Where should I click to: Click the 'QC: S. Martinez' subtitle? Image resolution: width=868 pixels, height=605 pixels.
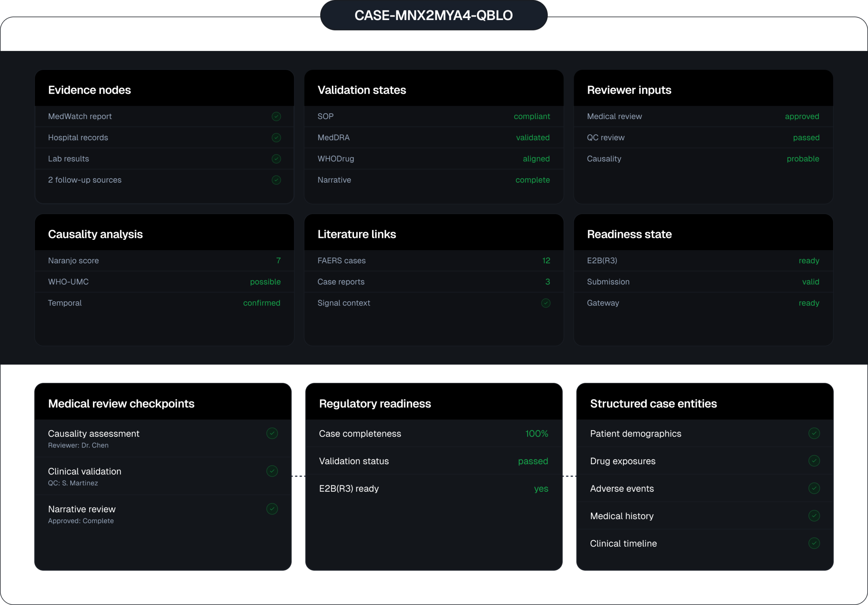(x=73, y=483)
